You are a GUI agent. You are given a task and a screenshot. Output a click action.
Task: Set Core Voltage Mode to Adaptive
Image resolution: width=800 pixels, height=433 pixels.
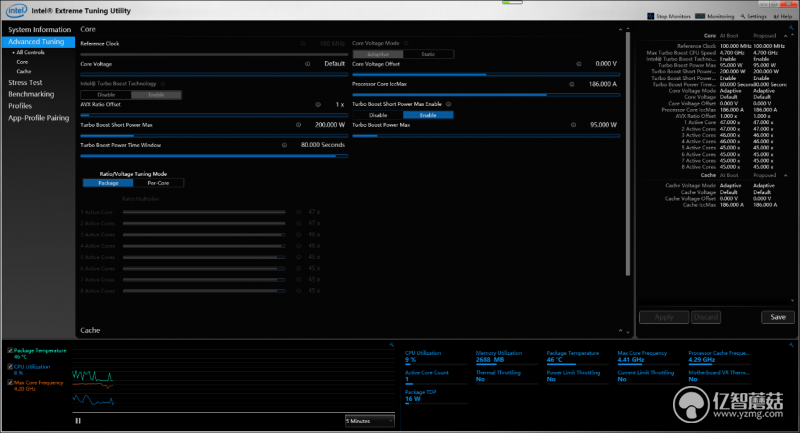click(x=378, y=54)
